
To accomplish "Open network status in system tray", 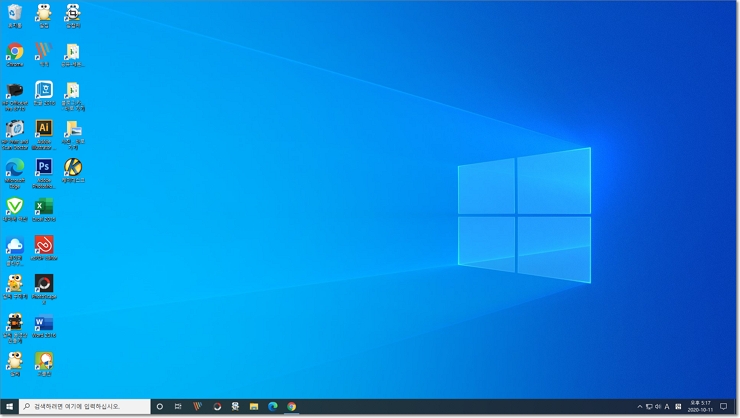I will point(649,406).
